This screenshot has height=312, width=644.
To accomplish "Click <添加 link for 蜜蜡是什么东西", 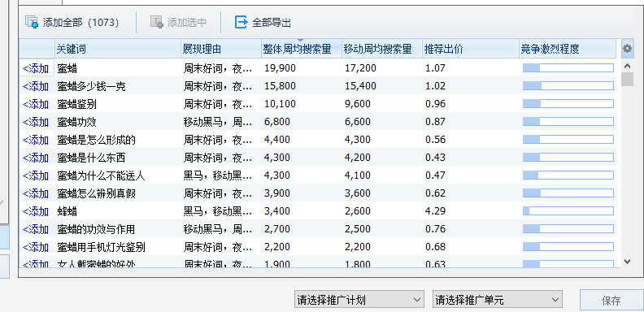I will [x=36, y=158].
